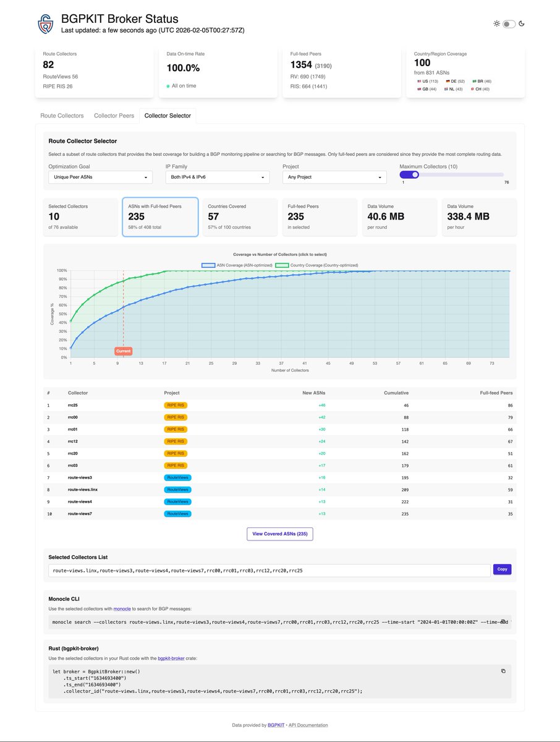Toggle the dark mode switch

click(509, 24)
